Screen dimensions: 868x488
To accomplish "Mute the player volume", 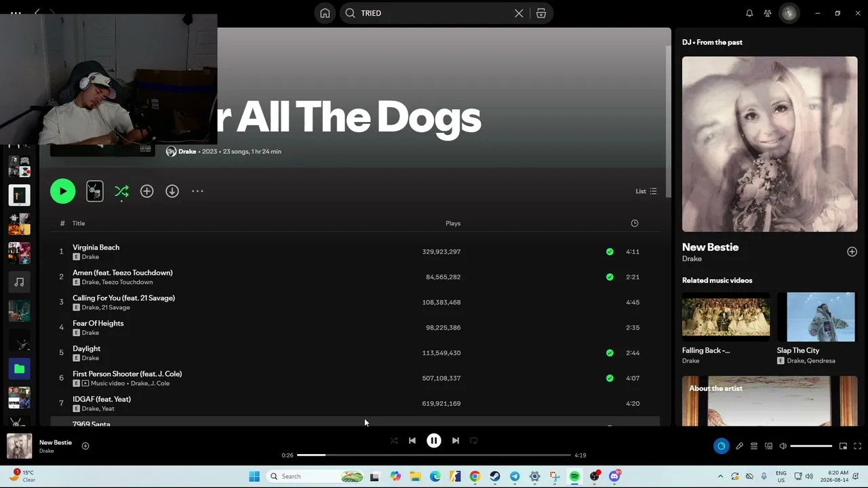I will point(783,446).
